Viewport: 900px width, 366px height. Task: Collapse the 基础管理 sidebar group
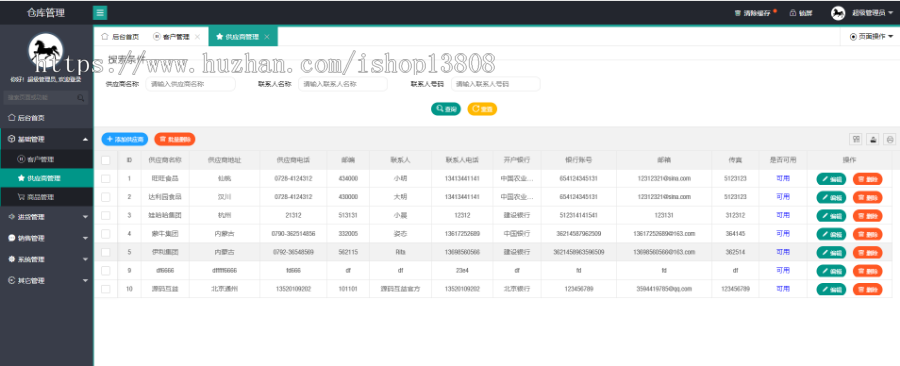pyautogui.click(x=46, y=139)
